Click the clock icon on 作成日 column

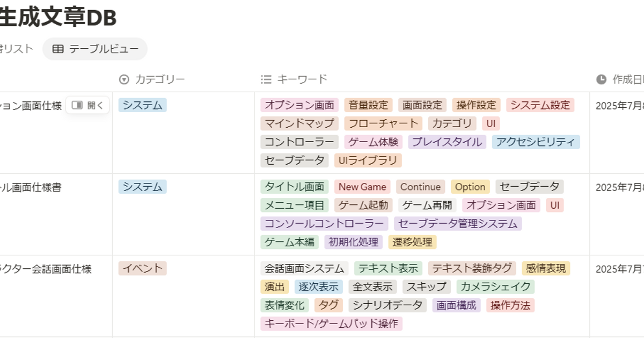point(601,79)
